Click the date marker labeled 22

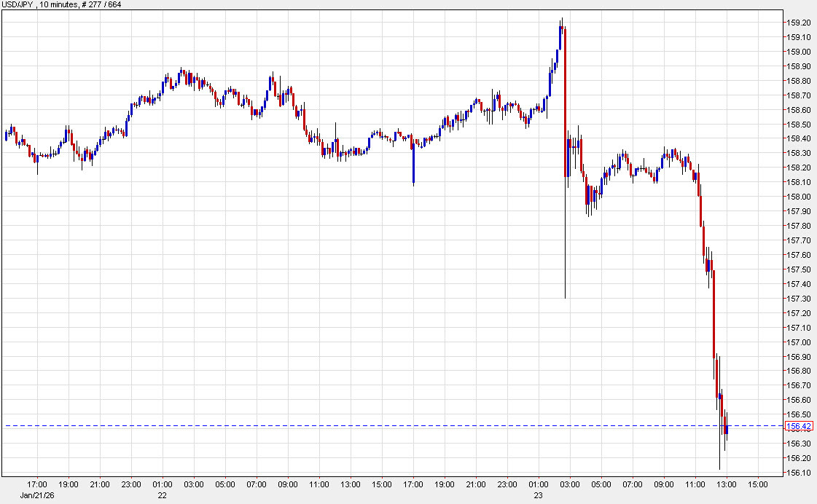click(162, 495)
